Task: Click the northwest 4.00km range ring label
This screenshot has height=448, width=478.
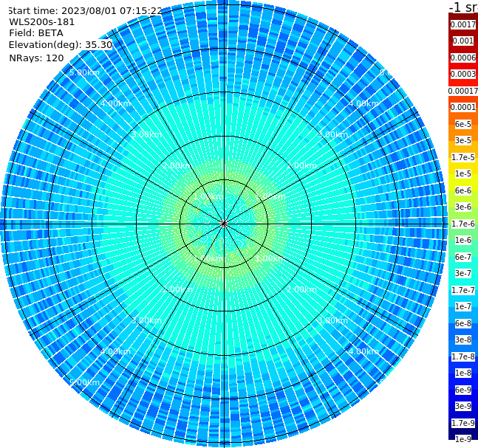Action: tap(115, 103)
